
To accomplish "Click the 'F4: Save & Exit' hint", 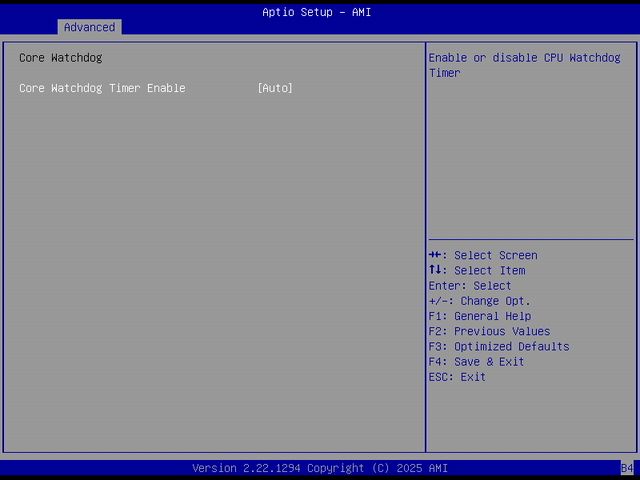I will (476, 362).
